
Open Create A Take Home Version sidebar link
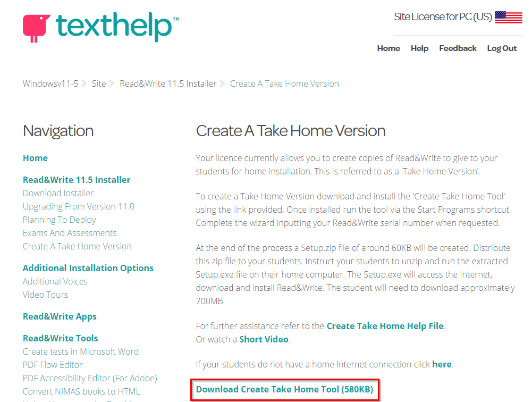coord(77,246)
